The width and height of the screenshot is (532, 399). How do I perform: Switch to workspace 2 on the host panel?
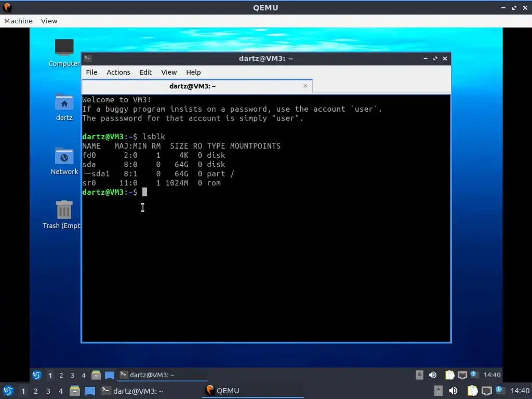pyautogui.click(x=36, y=391)
